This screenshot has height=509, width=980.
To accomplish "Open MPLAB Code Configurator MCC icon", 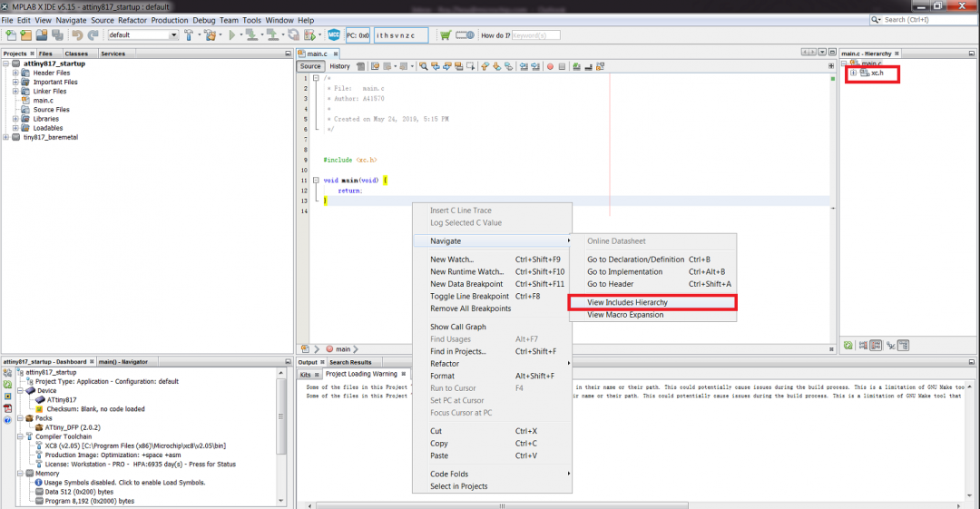I will [334, 35].
